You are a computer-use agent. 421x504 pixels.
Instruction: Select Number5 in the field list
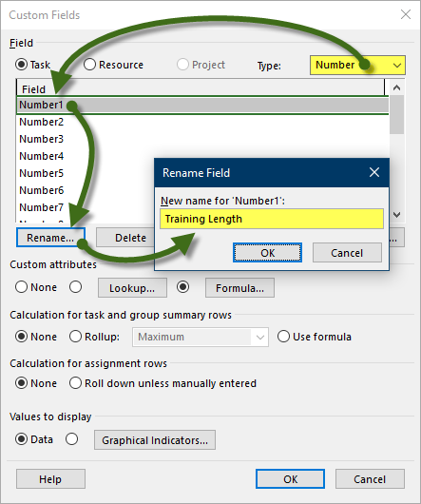(x=42, y=173)
